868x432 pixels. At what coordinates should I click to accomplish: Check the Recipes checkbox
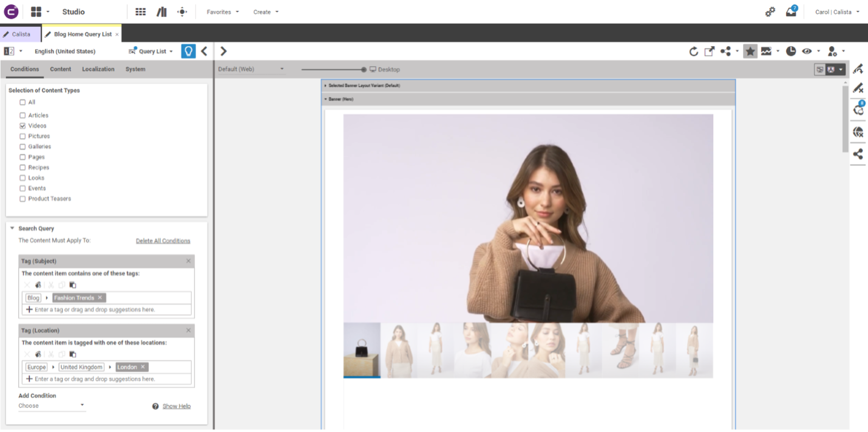(x=22, y=167)
